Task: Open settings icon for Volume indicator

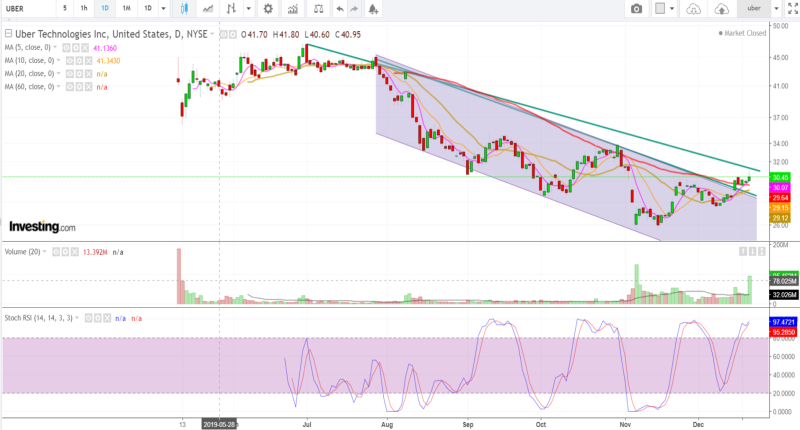Action: click(65, 252)
